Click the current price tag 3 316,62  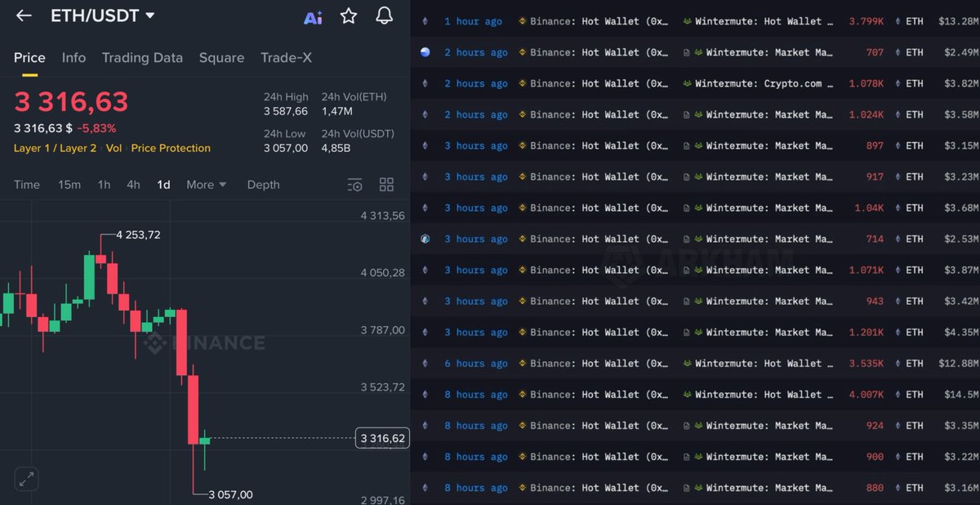382,438
